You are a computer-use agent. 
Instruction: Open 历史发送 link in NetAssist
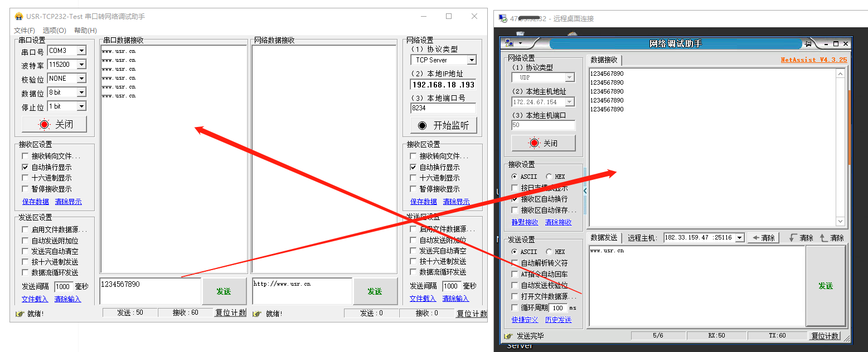tap(558, 320)
